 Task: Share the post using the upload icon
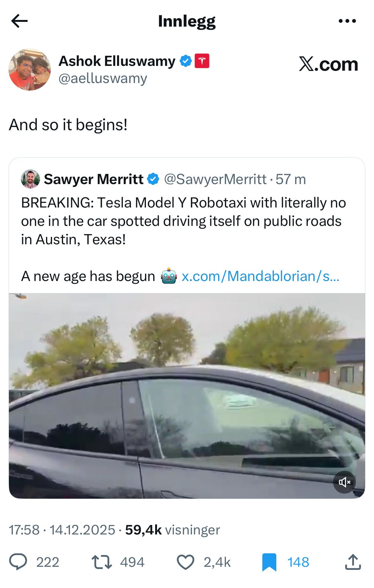(353, 562)
